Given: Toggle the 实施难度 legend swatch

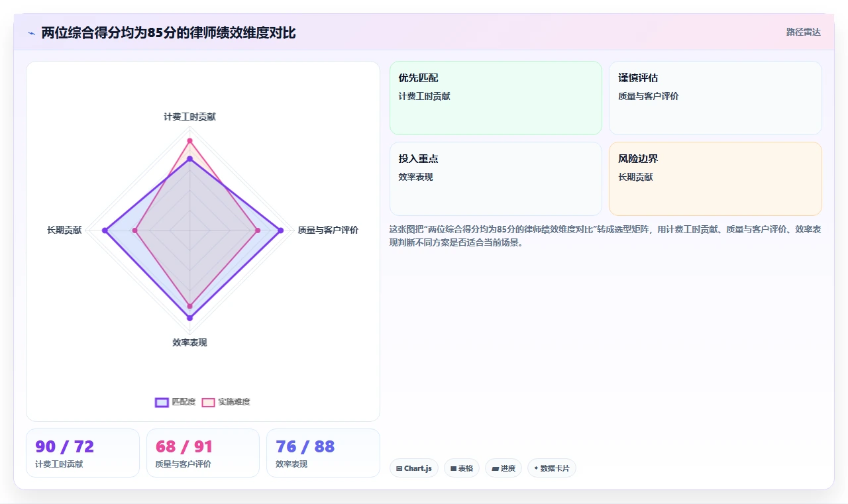Looking at the screenshot, I should (209, 402).
